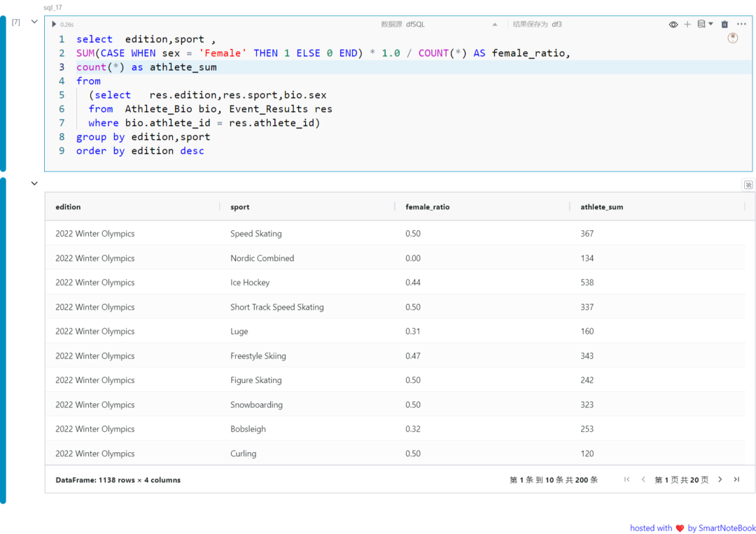The image size is (756, 534).
Task: Collapse the output table chevron
Action: (34, 183)
